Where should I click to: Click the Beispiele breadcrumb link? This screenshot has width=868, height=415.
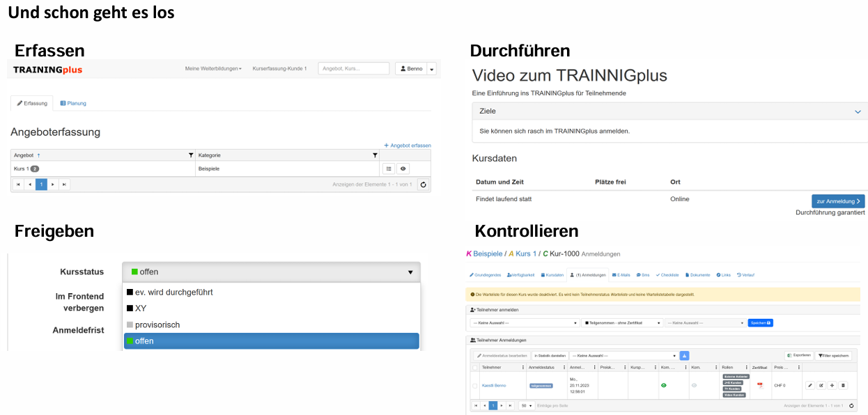tap(487, 253)
